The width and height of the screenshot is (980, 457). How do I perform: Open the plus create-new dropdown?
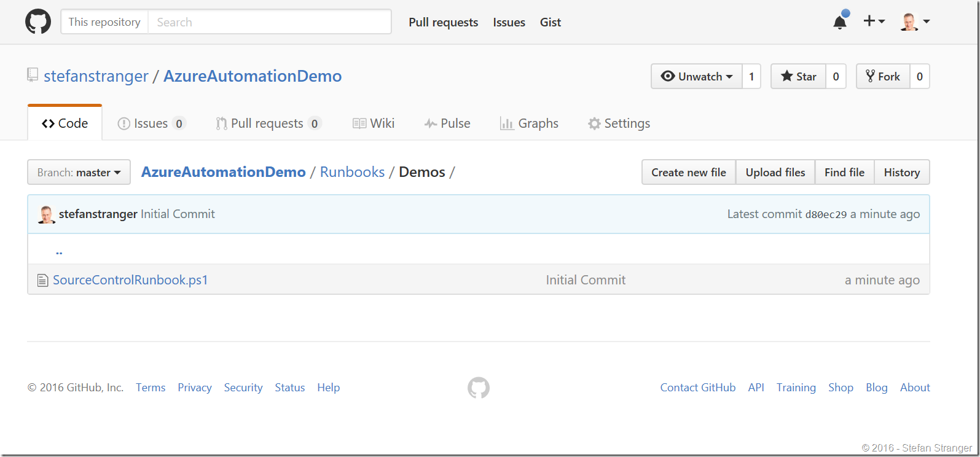[x=874, y=21]
